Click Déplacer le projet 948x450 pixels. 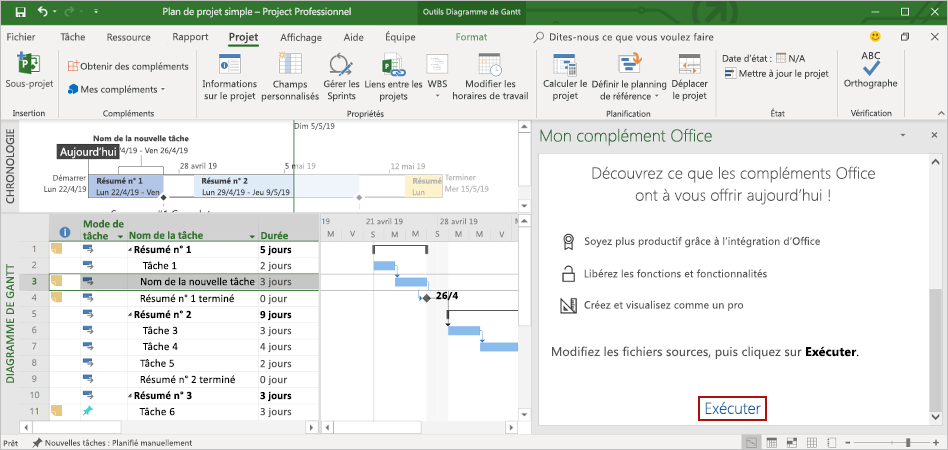pos(689,77)
